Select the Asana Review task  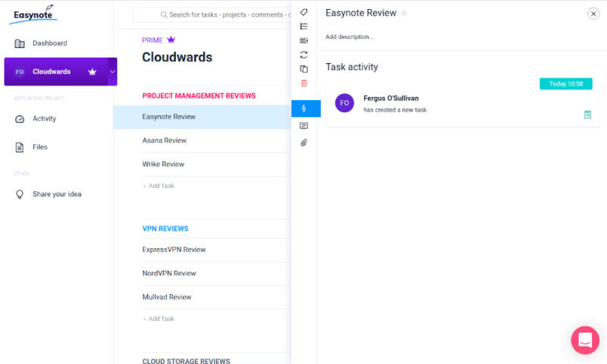pyautogui.click(x=165, y=140)
